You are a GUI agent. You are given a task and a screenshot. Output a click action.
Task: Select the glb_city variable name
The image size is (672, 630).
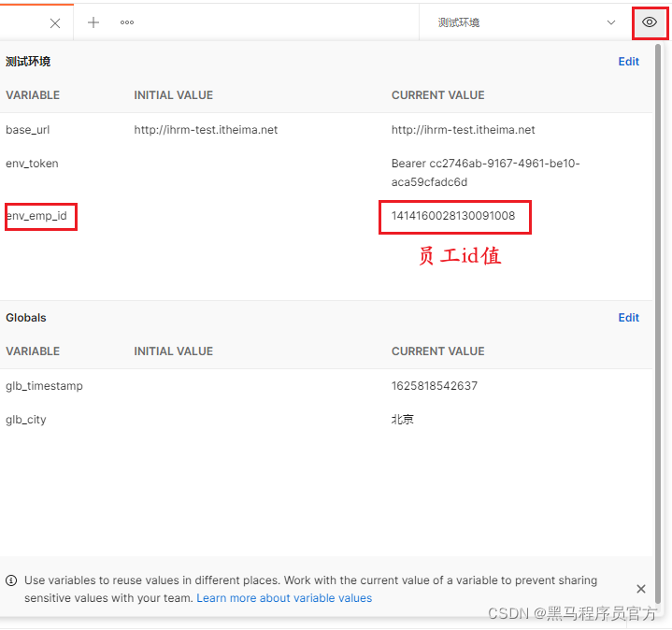tap(26, 420)
